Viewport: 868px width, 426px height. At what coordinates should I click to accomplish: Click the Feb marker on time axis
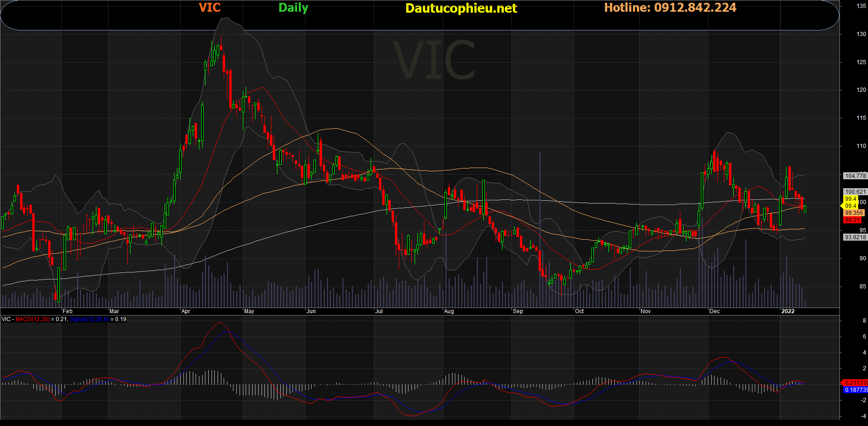(68, 311)
